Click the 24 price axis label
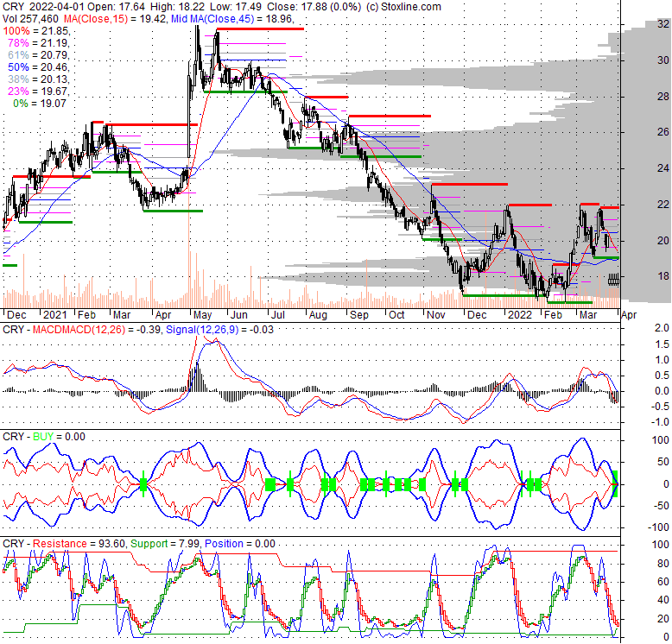 tap(663, 168)
